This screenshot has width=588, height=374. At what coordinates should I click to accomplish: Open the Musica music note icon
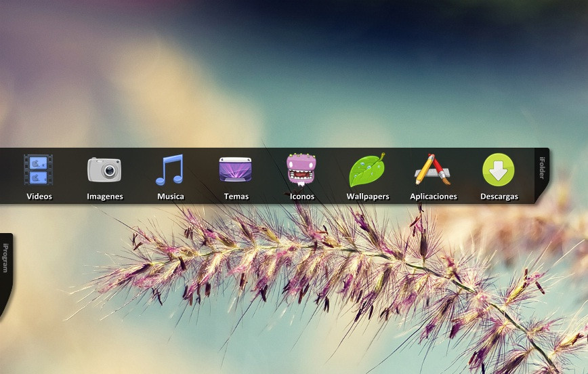170,169
